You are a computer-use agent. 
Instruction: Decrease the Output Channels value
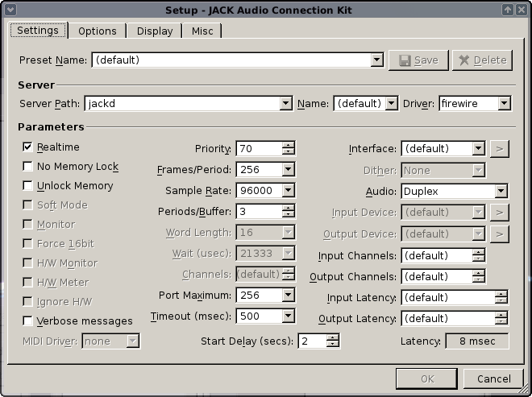click(478, 279)
